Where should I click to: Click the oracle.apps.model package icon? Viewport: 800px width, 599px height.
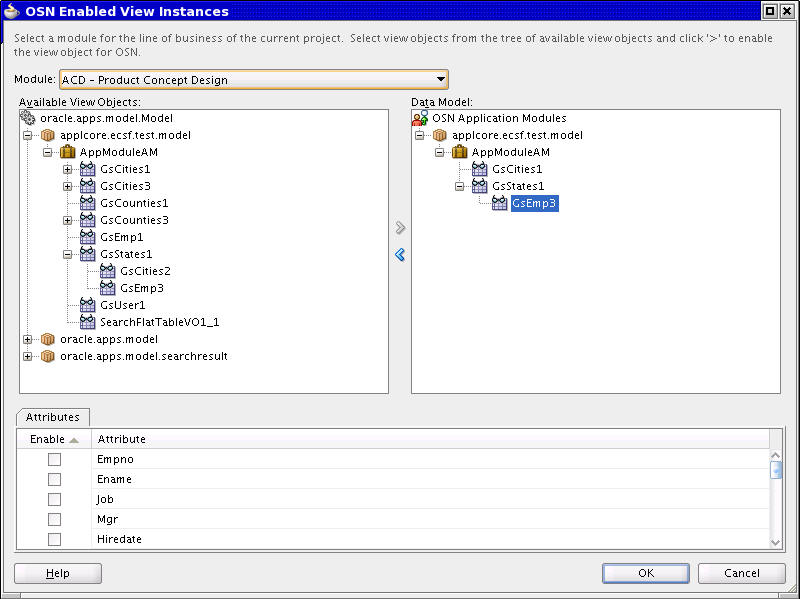pos(47,339)
